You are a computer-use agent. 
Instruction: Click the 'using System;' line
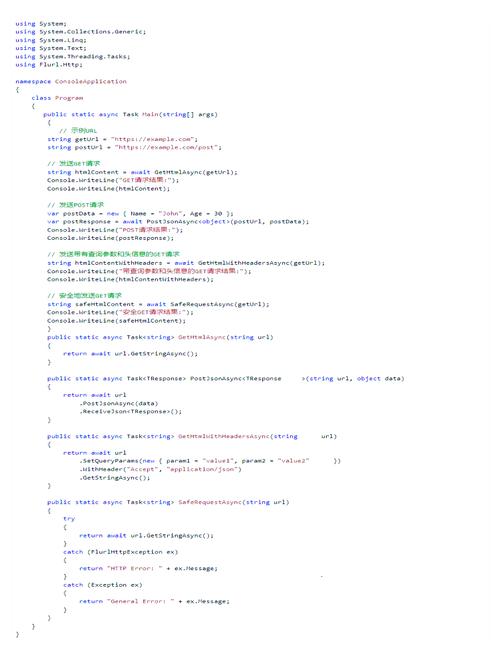pos(41,24)
